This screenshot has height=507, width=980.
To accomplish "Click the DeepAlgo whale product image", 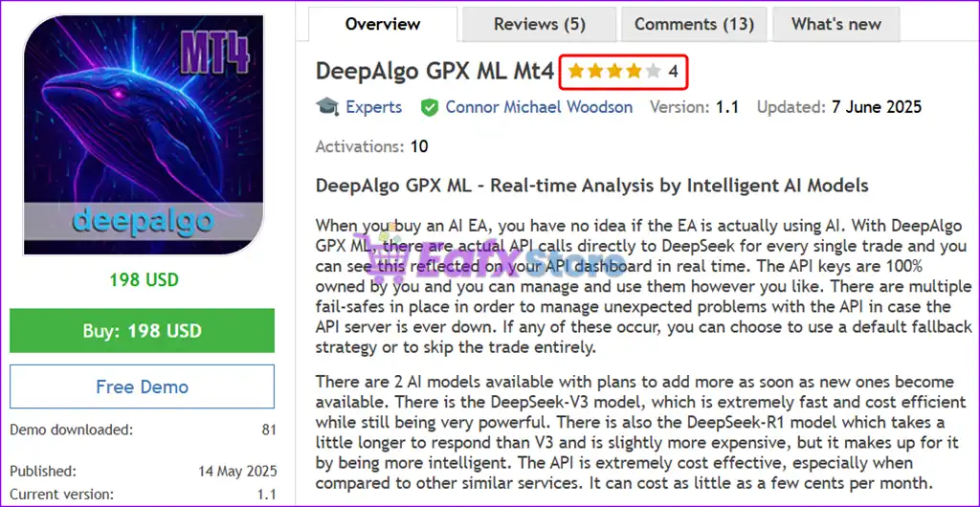I will (144, 135).
